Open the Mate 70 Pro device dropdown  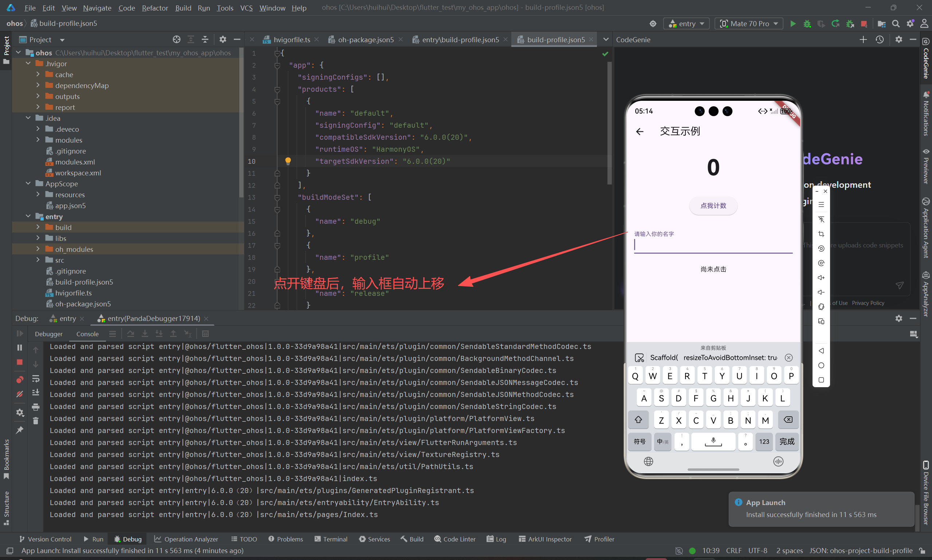[x=749, y=23]
